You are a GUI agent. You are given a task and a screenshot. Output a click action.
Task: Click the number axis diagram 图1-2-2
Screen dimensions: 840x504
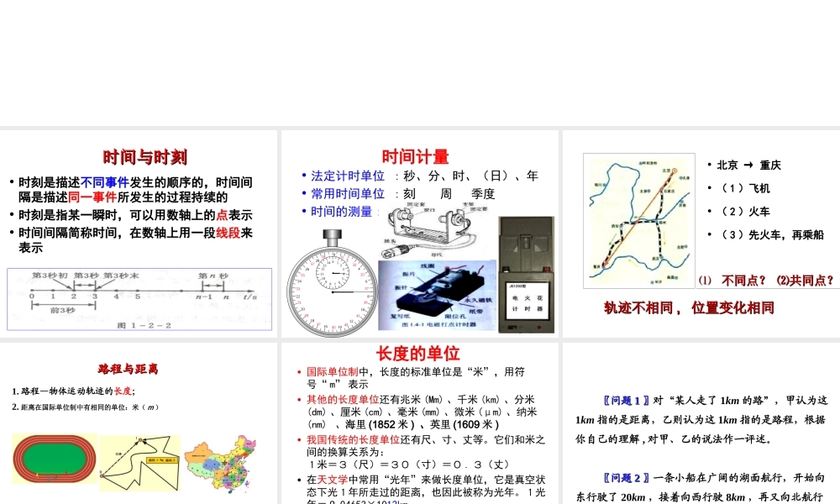[x=137, y=299]
